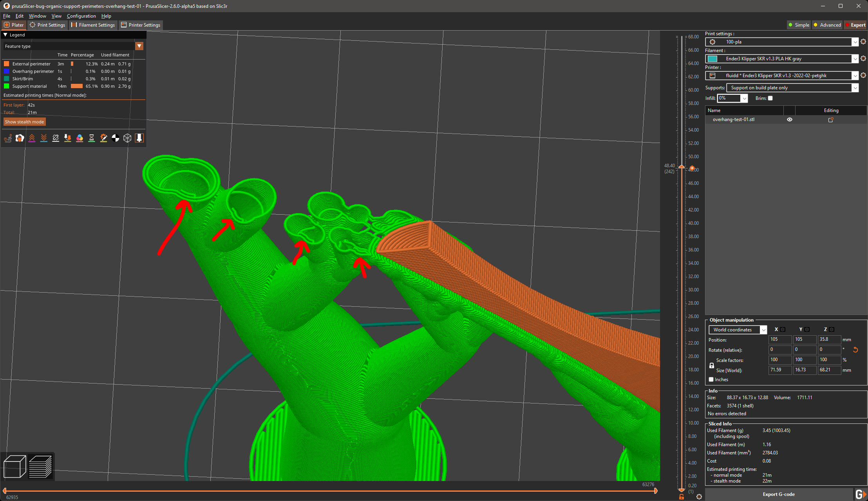Toggle pause prints hourglass marker
The height and width of the screenshot is (501, 868).
pyautogui.click(x=92, y=138)
